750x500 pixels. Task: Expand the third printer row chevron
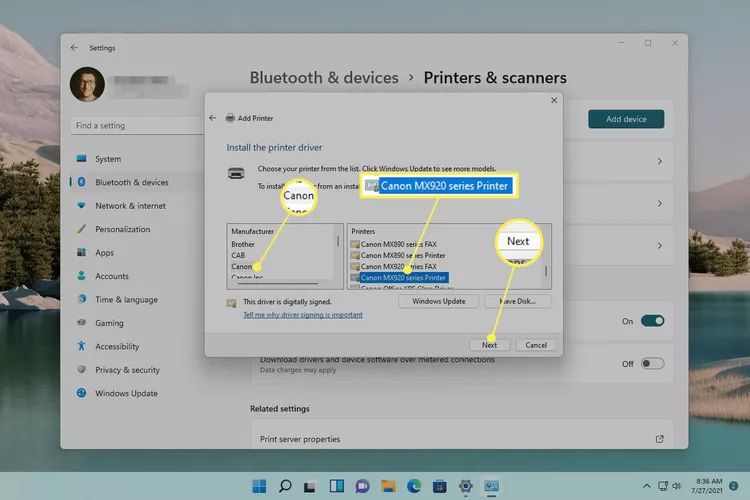[660, 245]
